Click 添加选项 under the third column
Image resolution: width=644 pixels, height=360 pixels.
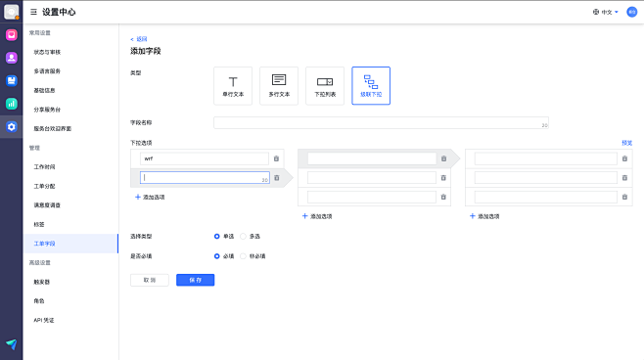point(484,216)
